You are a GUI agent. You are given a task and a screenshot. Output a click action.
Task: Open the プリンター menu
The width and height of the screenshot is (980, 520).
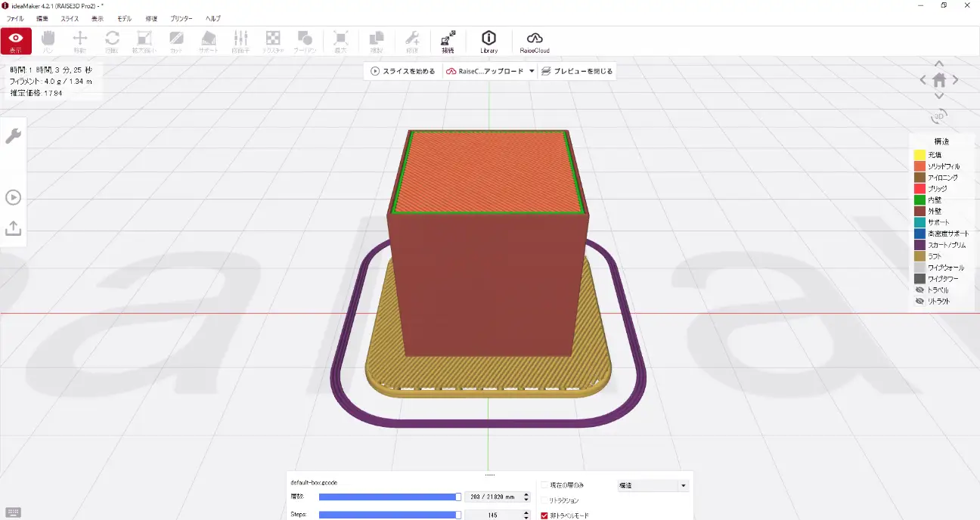(181, 18)
